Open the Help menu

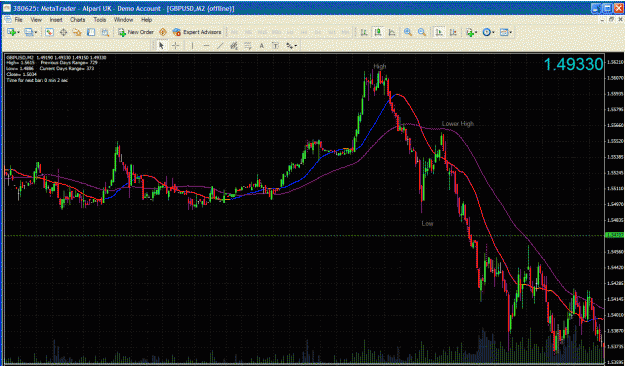[x=146, y=20]
